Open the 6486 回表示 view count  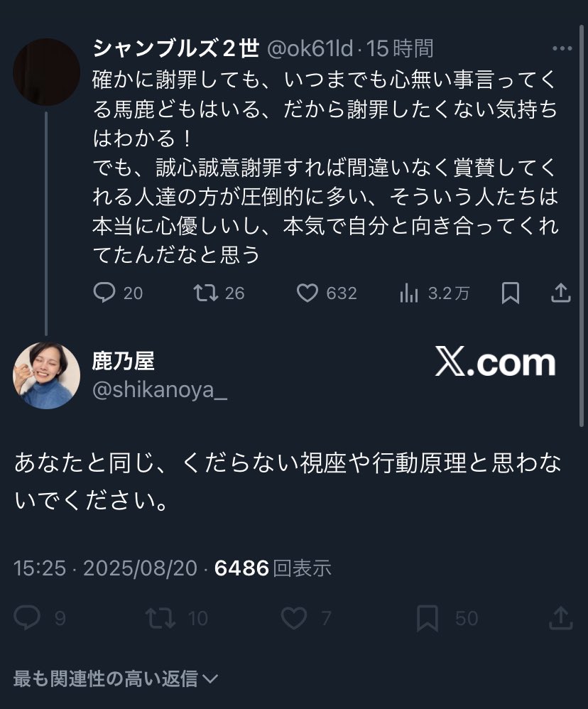pyautogui.click(x=273, y=568)
